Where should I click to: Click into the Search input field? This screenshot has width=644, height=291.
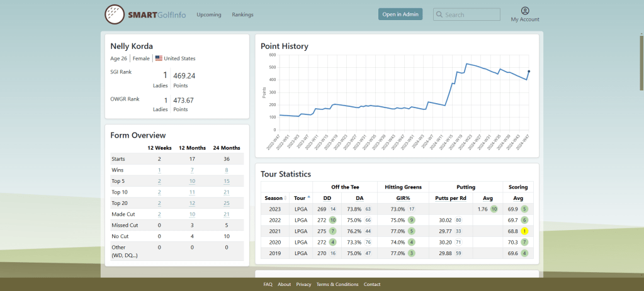(x=470, y=14)
